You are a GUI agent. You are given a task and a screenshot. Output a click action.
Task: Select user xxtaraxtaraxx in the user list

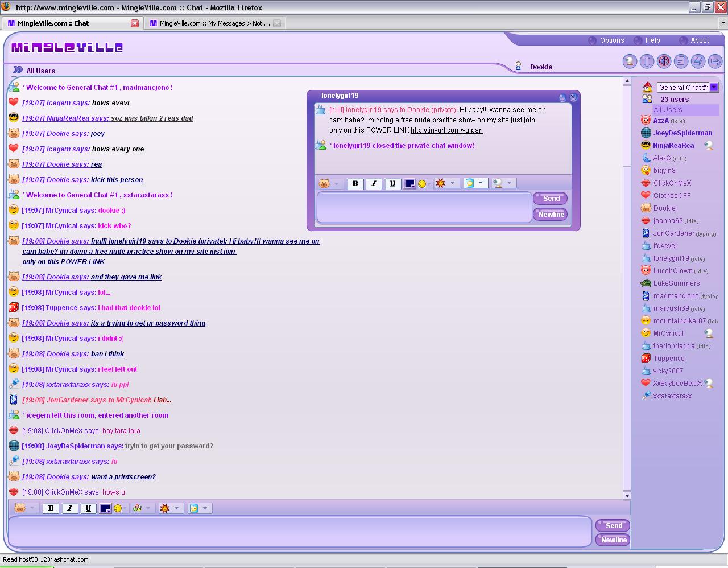[672, 396]
